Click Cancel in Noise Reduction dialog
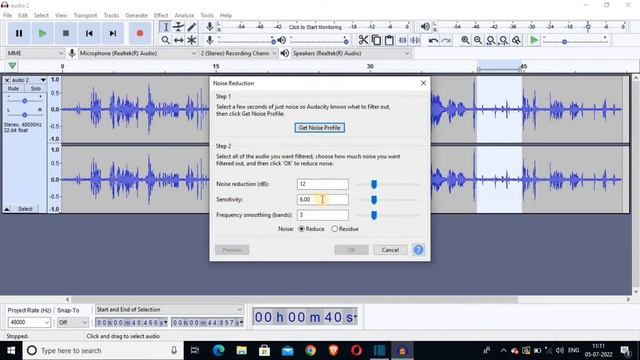This screenshot has height=360, width=640. click(390, 250)
